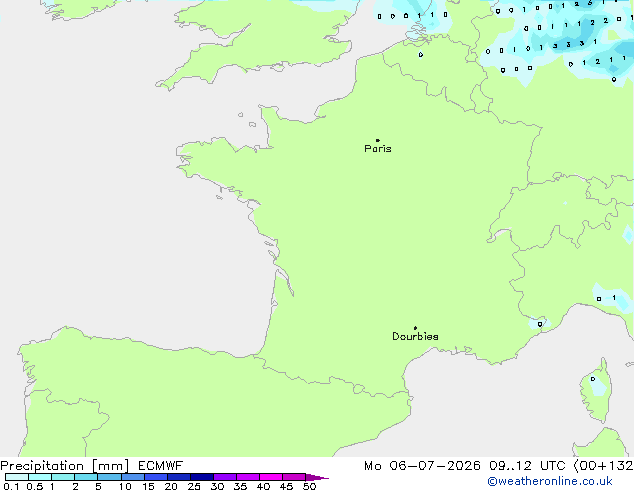Open the weatheronline.co.uk copyright link

[x=550, y=481]
